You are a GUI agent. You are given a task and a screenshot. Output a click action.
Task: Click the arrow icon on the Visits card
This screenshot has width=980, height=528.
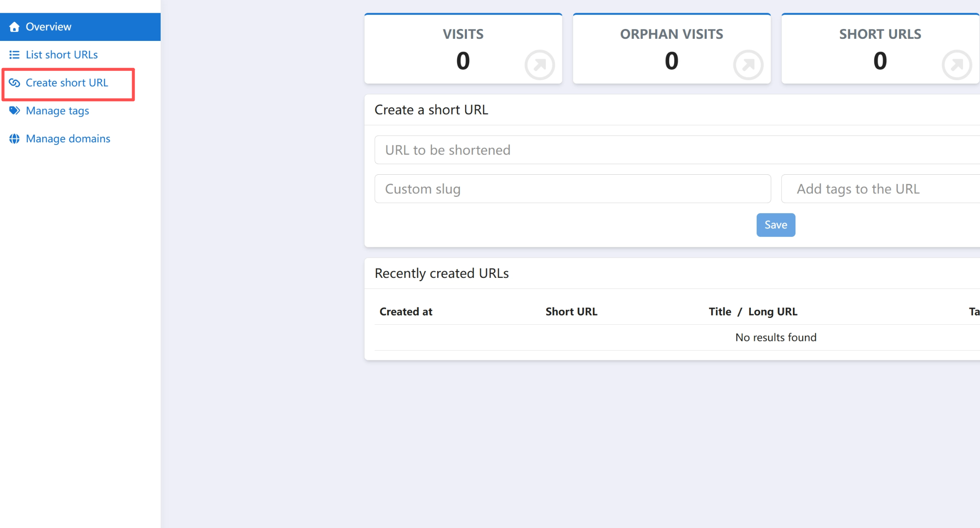coord(539,65)
